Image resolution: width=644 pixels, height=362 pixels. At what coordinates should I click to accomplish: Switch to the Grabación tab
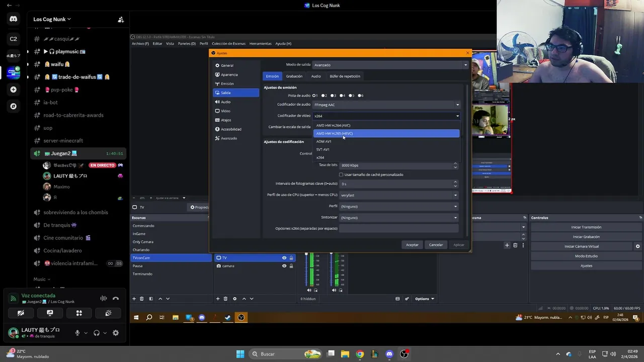[x=294, y=76]
